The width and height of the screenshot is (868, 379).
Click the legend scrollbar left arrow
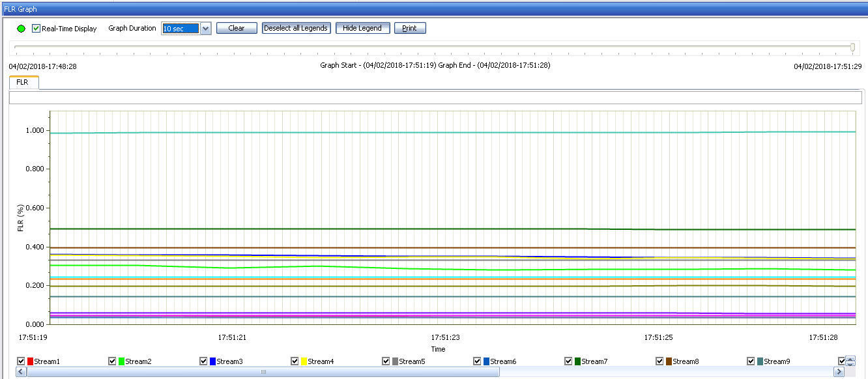coord(20,372)
